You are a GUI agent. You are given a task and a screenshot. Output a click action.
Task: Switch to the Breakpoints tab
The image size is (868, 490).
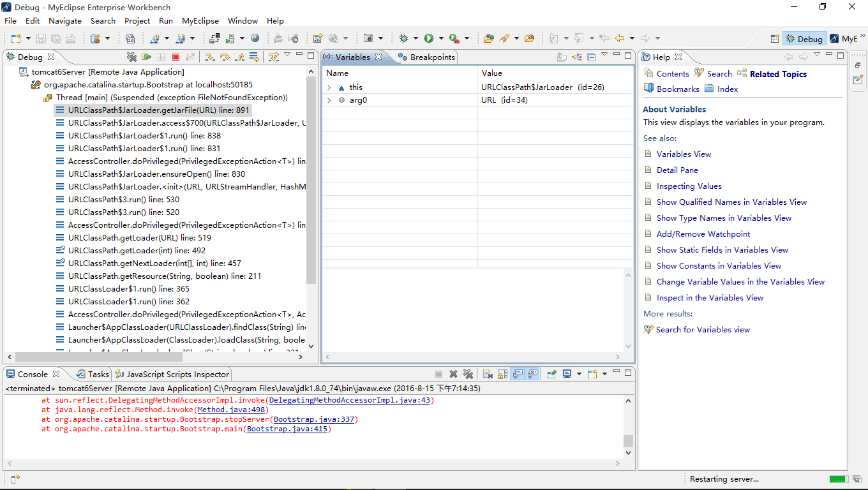pyautogui.click(x=426, y=57)
